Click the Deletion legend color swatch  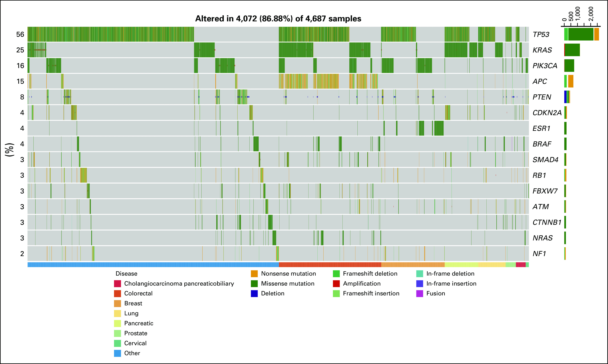click(x=254, y=293)
